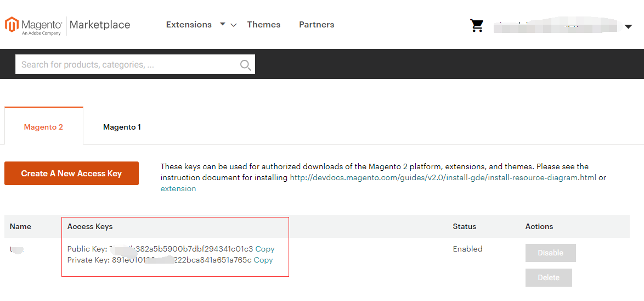Image resolution: width=644 pixels, height=301 pixels.
Task: Click the search magnifier icon
Action: (246, 65)
